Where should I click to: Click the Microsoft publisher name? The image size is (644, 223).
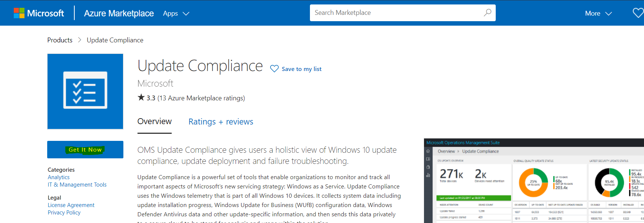pyautogui.click(x=155, y=84)
